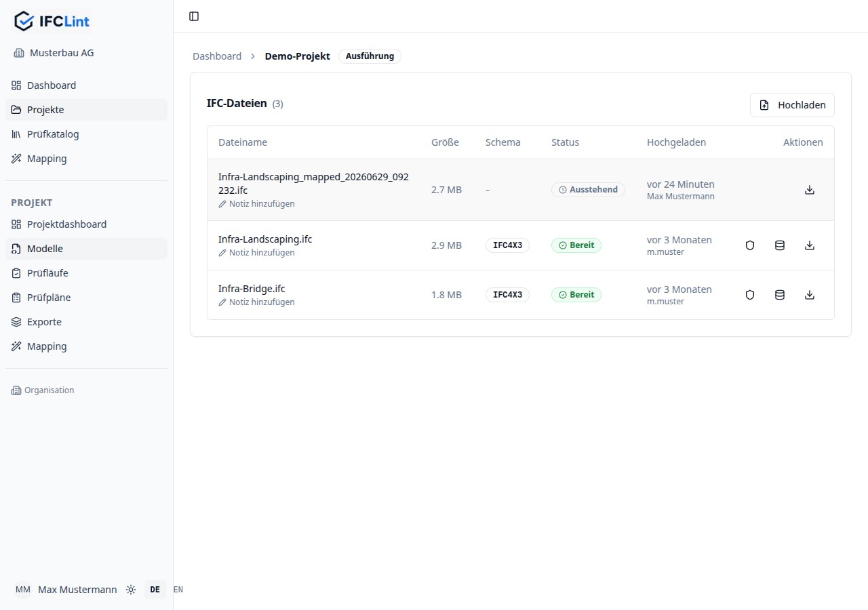This screenshot has width=868, height=610.
Task: Click the Bereit status badge for Infra-Bridge.ifc
Action: (576, 295)
